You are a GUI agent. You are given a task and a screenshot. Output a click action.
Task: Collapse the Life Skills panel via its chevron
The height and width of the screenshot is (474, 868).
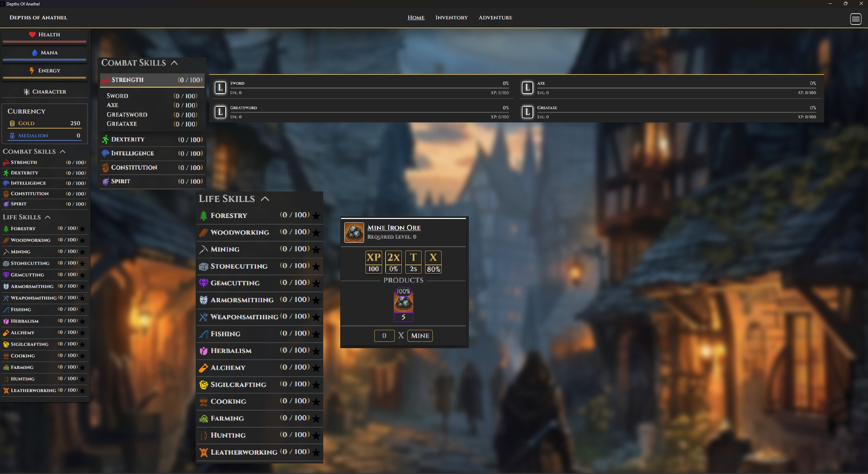pos(265,199)
